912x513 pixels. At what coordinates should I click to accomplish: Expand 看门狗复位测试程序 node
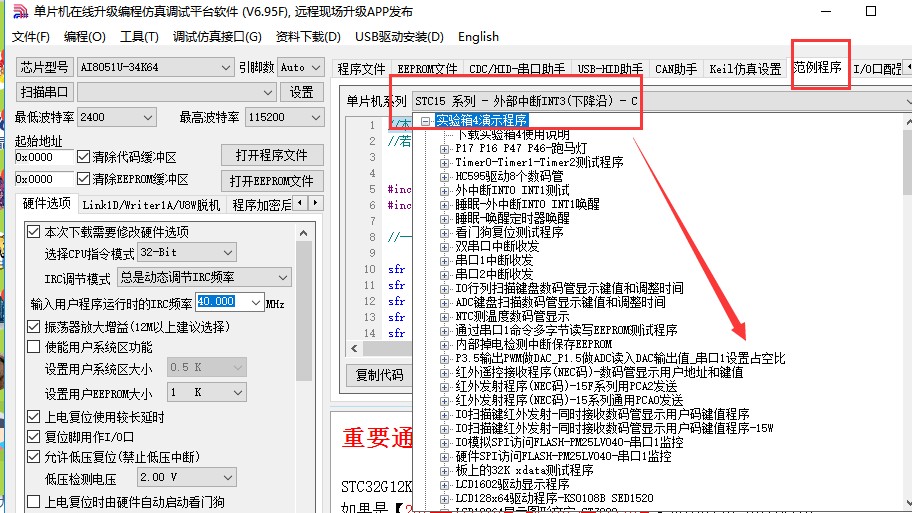(444, 233)
